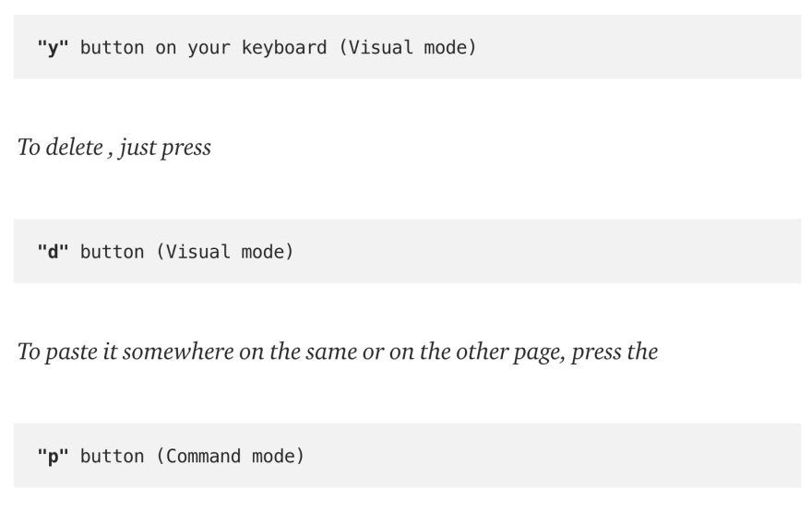
Task: Click "(Command mode)" in the p code block
Action: pyautogui.click(x=230, y=457)
